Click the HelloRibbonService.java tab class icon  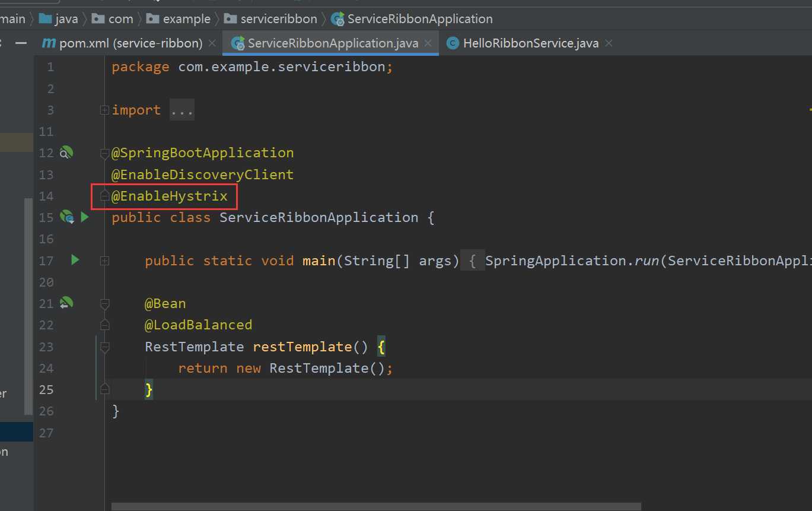[453, 43]
